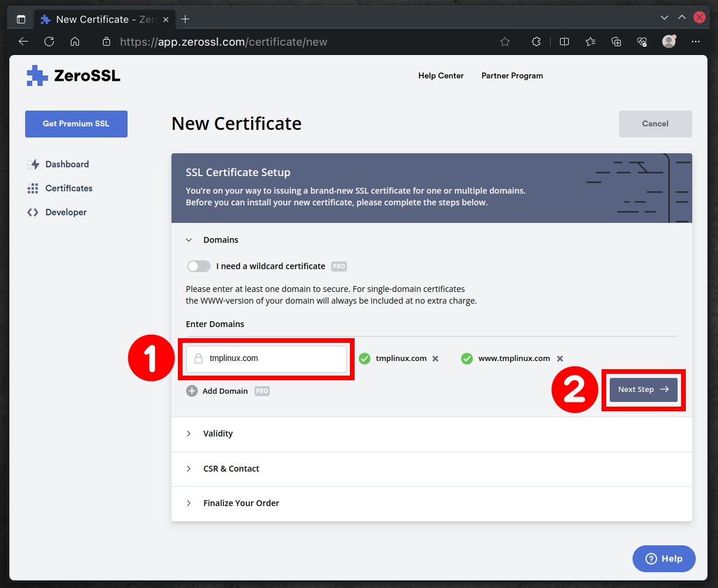Image resolution: width=718 pixels, height=588 pixels.
Task: Remove www.tmplinux.com with its x icon
Action: pos(560,359)
